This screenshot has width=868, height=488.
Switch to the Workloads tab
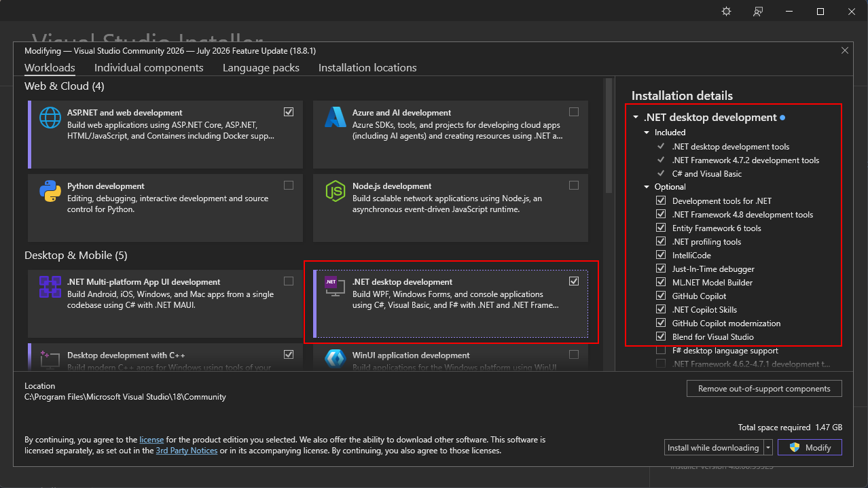50,68
